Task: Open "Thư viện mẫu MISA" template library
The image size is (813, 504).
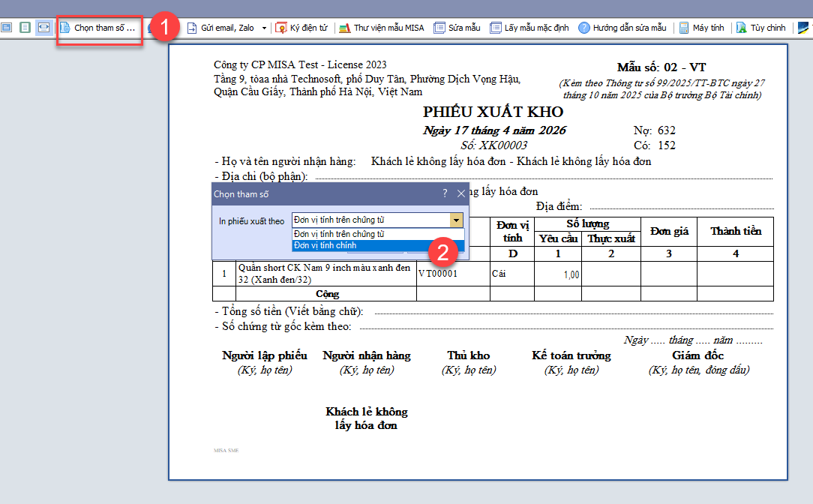Action: (x=382, y=28)
